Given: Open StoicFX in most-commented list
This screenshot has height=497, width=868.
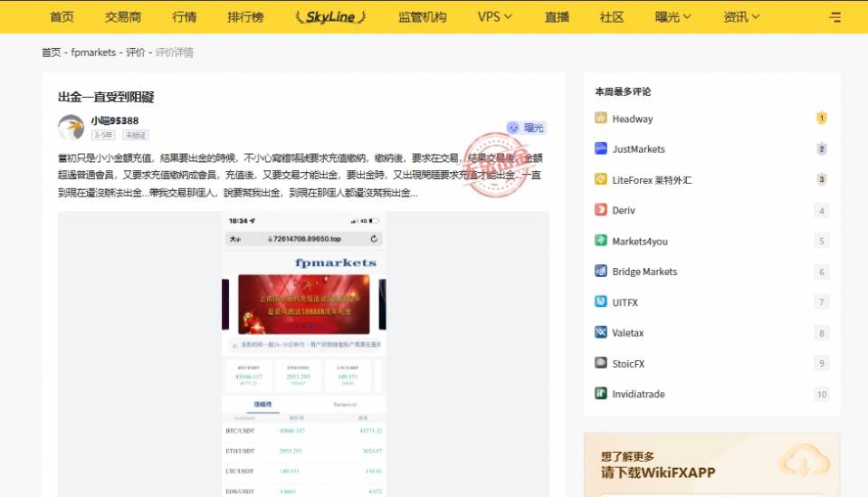Looking at the screenshot, I should pos(628,364).
